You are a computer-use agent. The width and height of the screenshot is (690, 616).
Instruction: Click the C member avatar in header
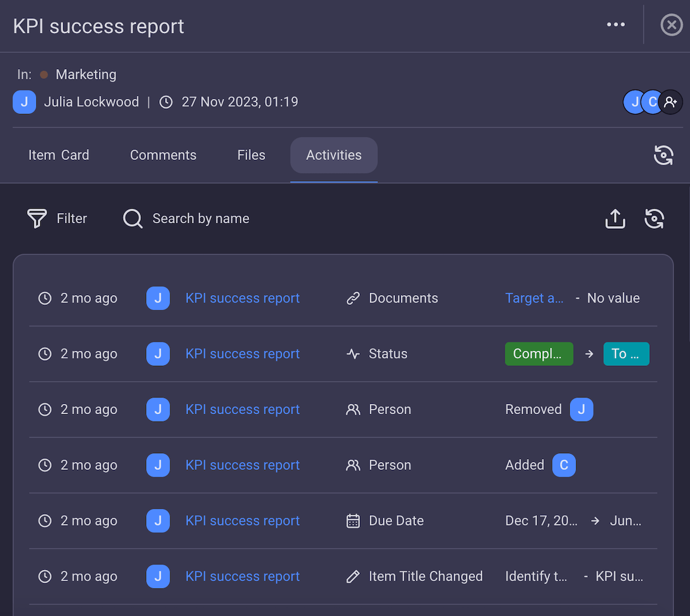(x=652, y=102)
